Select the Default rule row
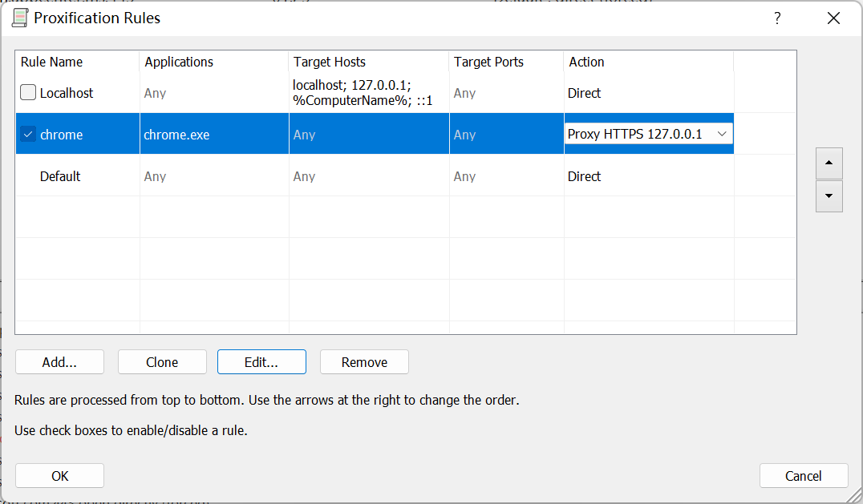Screen dimensions: 863x504 (375, 175)
